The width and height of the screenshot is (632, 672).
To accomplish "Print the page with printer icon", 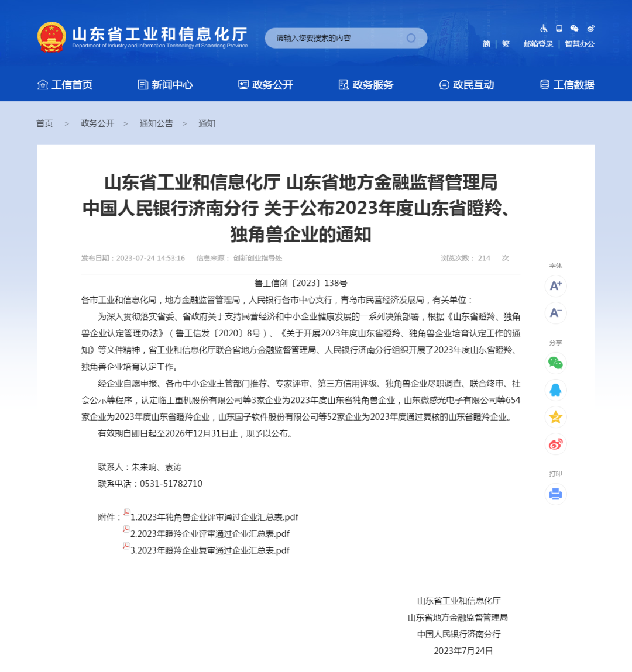I will (x=556, y=494).
